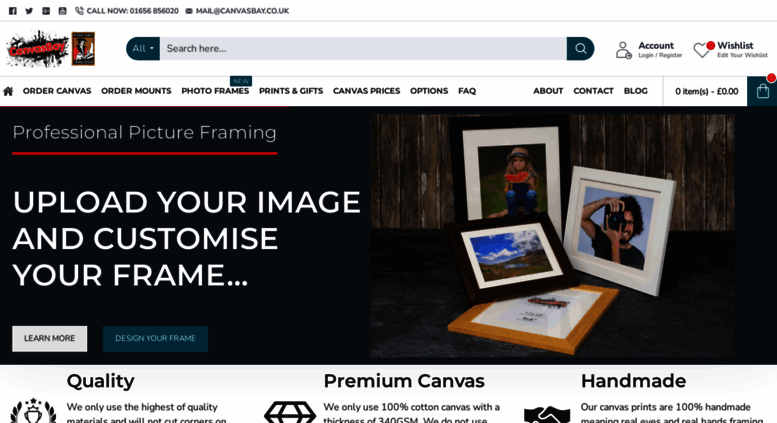Open the cart summary 0 item(s) dropdown
The width and height of the screenshot is (777, 423).
[x=706, y=91]
